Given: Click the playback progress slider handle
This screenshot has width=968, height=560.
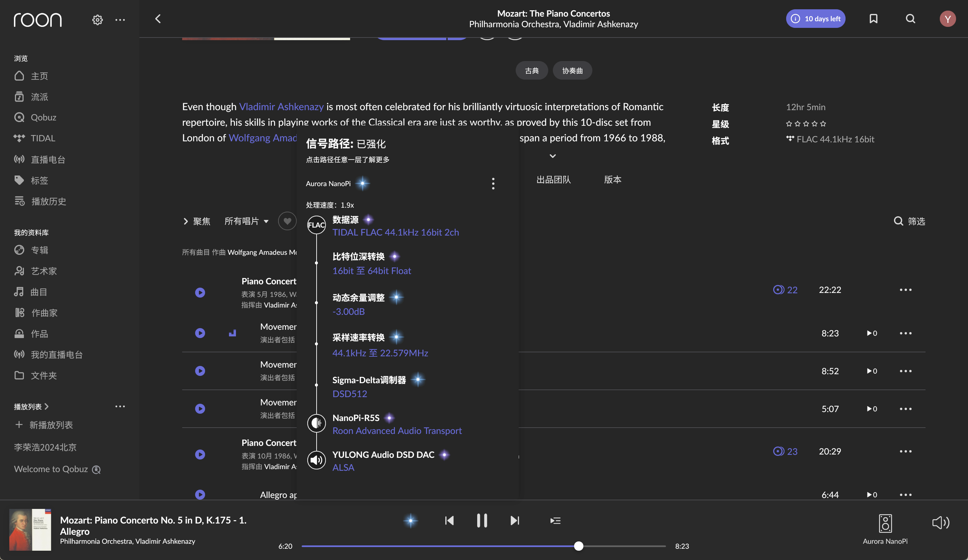Looking at the screenshot, I should 578,546.
